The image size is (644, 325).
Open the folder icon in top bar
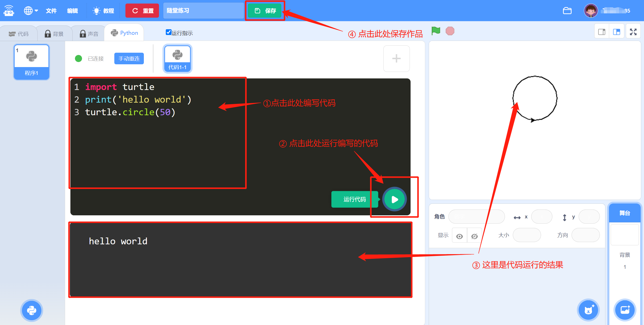click(x=567, y=11)
